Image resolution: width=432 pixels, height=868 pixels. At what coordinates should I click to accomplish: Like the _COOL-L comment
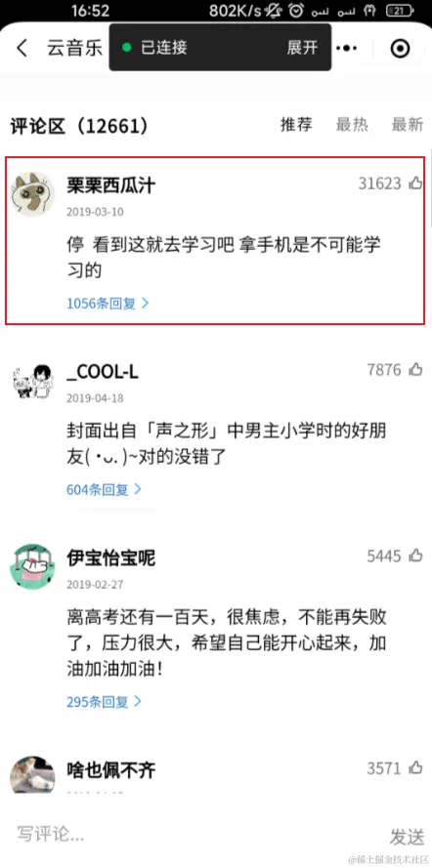click(x=415, y=369)
